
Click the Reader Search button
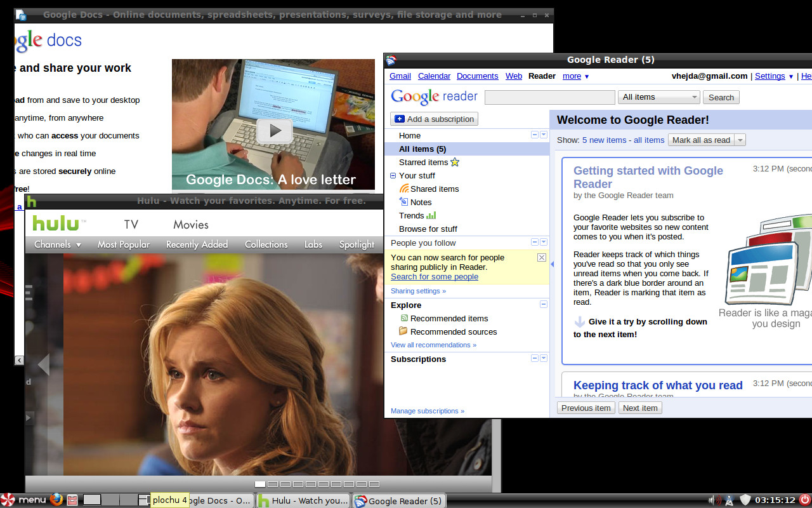(x=721, y=97)
